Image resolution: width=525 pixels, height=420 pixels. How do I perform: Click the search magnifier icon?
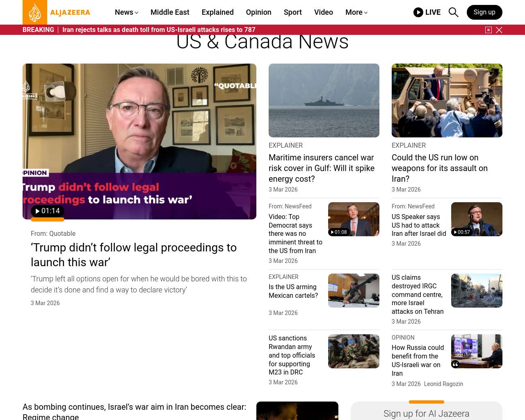click(x=453, y=12)
